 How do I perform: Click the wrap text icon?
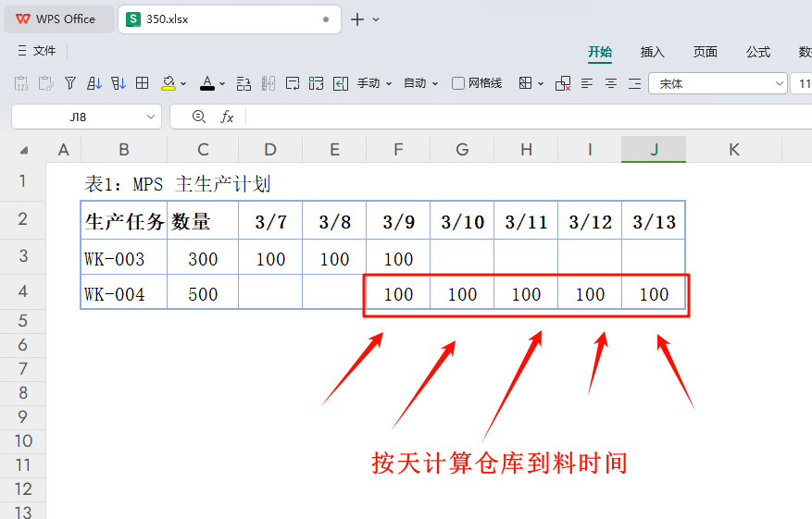pyautogui.click(x=293, y=83)
